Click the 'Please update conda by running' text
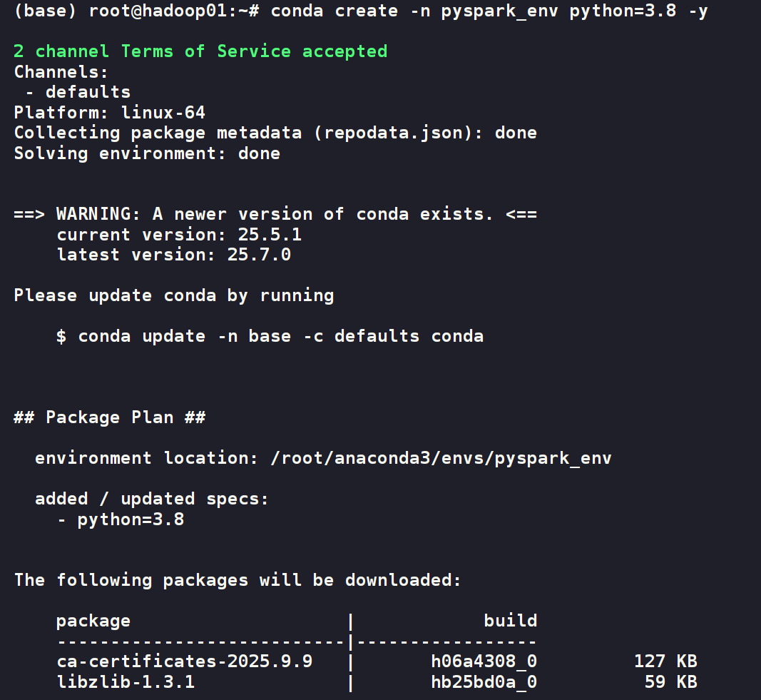The height and width of the screenshot is (700, 761). coord(173,295)
